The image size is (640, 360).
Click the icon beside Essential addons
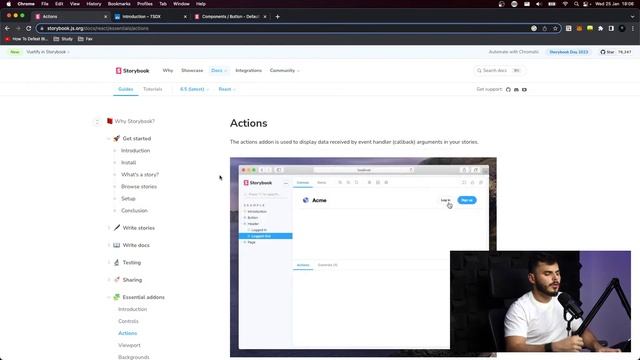coord(117,297)
